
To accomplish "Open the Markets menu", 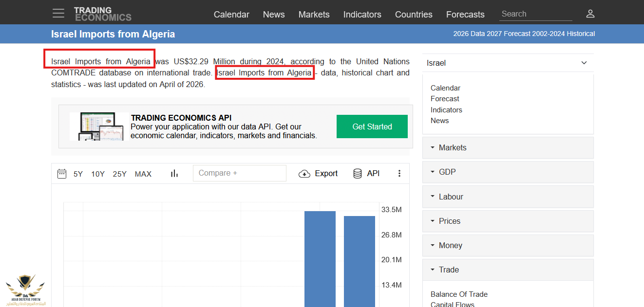I will pos(314,15).
